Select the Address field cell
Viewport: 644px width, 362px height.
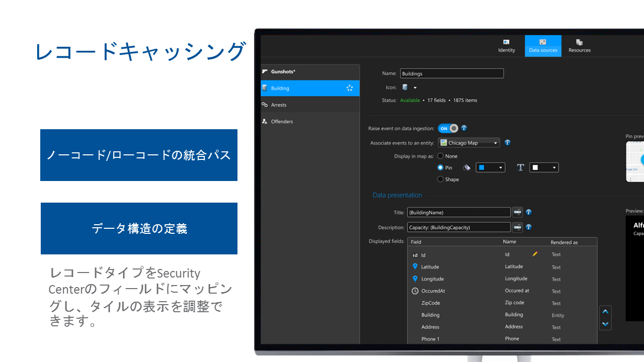(x=430, y=327)
